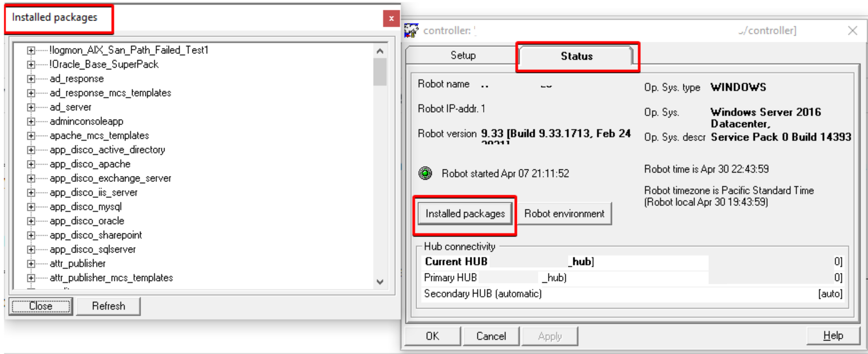Click the package list scrollbar down arrow
The image size is (868, 354).
point(380,282)
